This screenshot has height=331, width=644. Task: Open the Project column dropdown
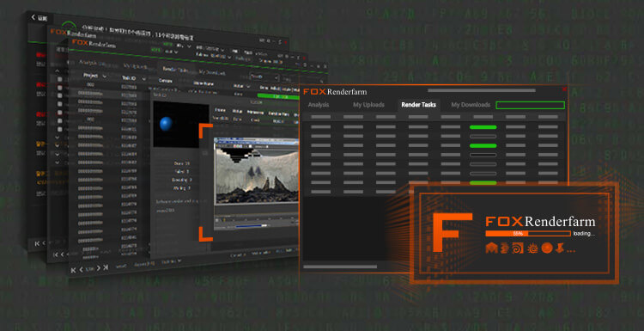(x=104, y=76)
